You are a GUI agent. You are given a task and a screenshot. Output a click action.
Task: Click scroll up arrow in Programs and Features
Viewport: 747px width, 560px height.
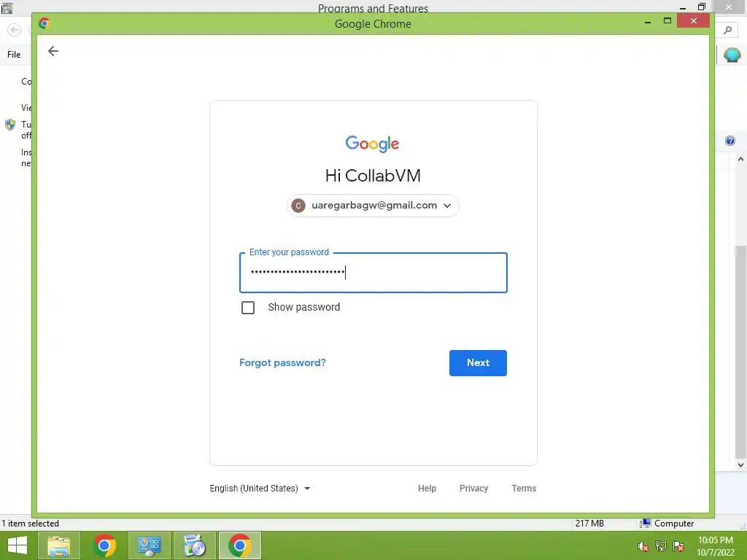(x=740, y=159)
